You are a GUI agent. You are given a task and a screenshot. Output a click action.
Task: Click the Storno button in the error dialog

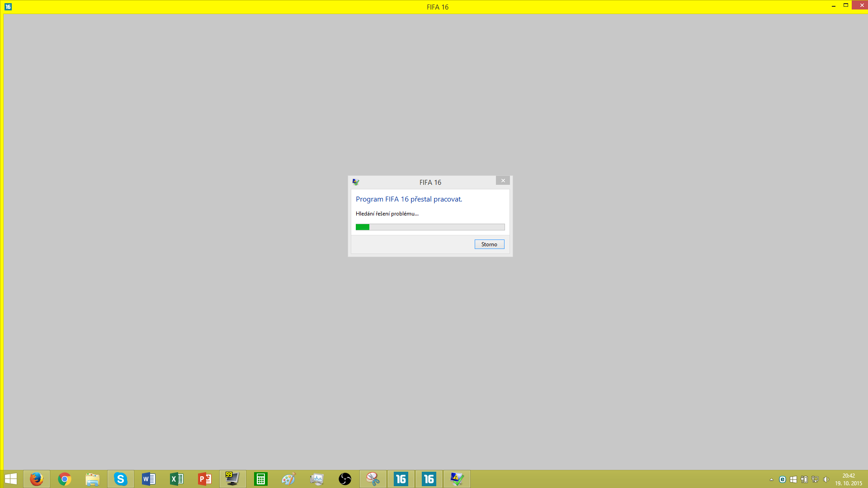coord(489,244)
